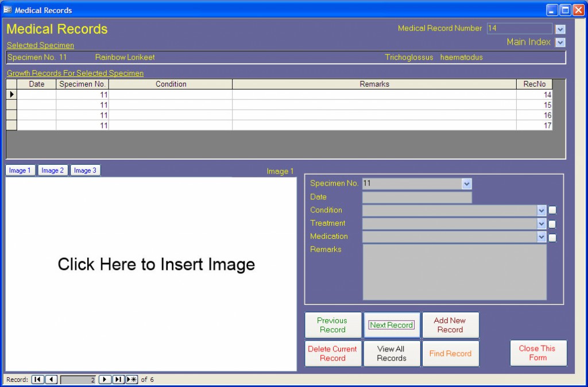Click the record number box in navigator
Image resolution: width=588 pixels, height=387 pixels.
(78, 380)
